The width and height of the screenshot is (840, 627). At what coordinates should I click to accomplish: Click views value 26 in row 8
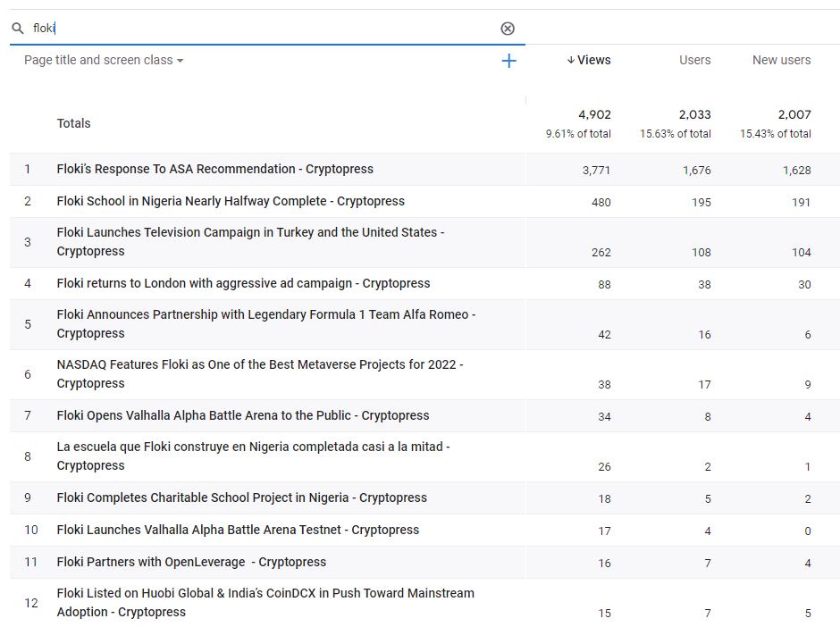point(604,467)
